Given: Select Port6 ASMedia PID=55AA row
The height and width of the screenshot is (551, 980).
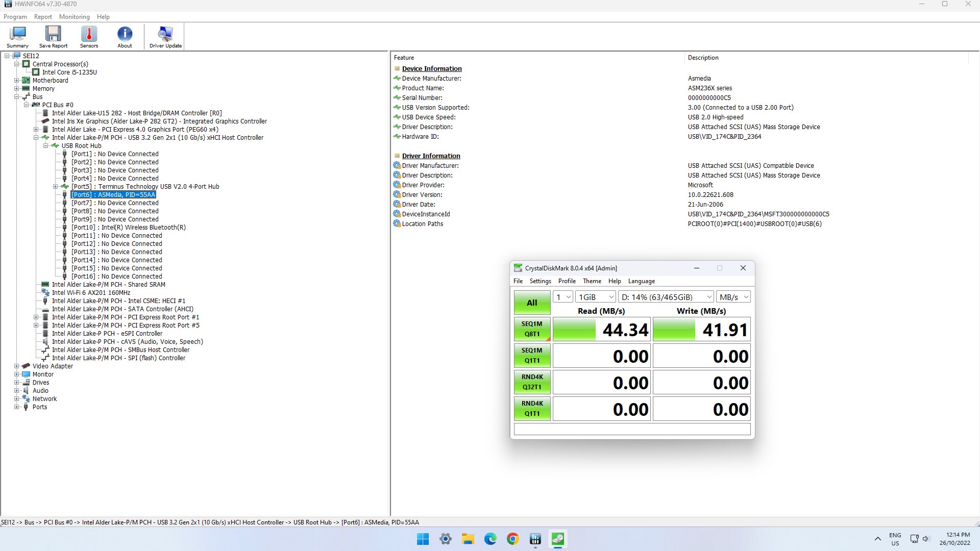Looking at the screenshot, I should (x=113, y=195).
